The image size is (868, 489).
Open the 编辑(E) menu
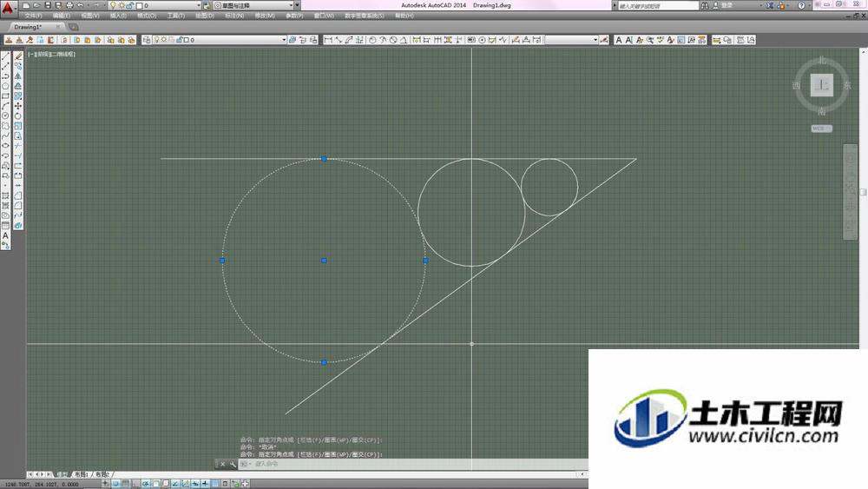pos(61,16)
